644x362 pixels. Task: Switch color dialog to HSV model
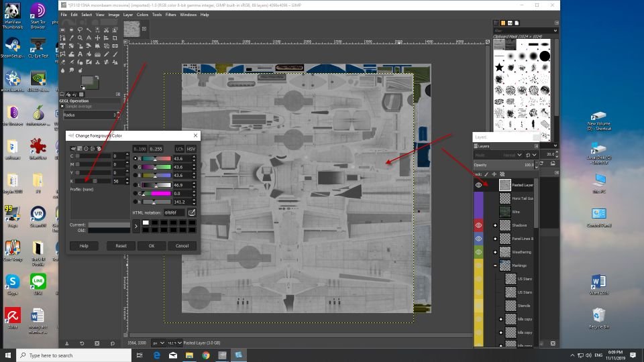coord(191,149)
